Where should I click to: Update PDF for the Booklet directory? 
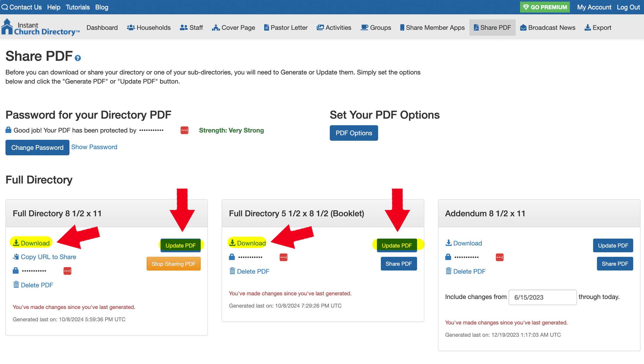[x=397, y=245]
